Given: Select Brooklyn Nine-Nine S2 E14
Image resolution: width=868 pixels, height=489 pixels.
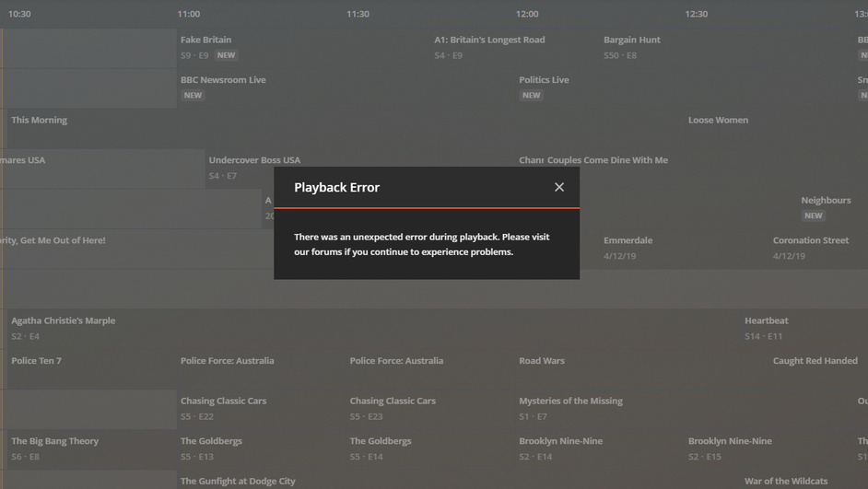Looking at the screenshot, I should pyautogui.click(x=600, y=449).
